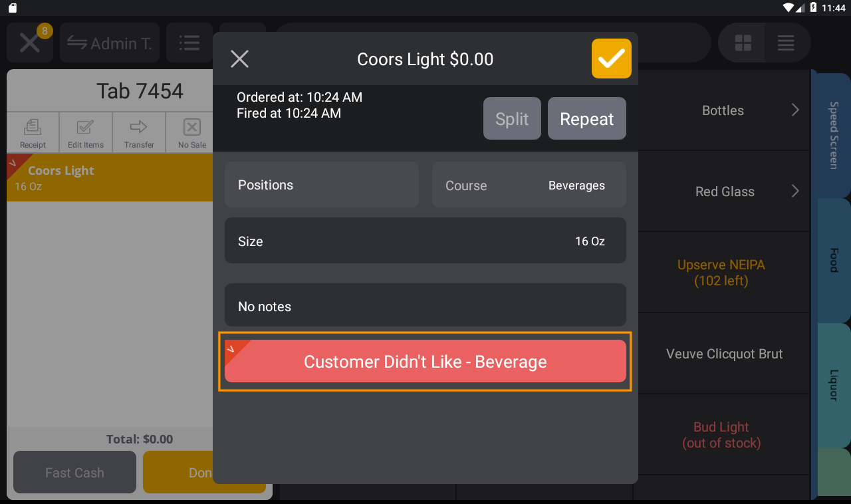The height and width of the screenshot is (504, 851).
Task: Select the Upserve NEIPA menu item
Action: click(x=721, y=273)
